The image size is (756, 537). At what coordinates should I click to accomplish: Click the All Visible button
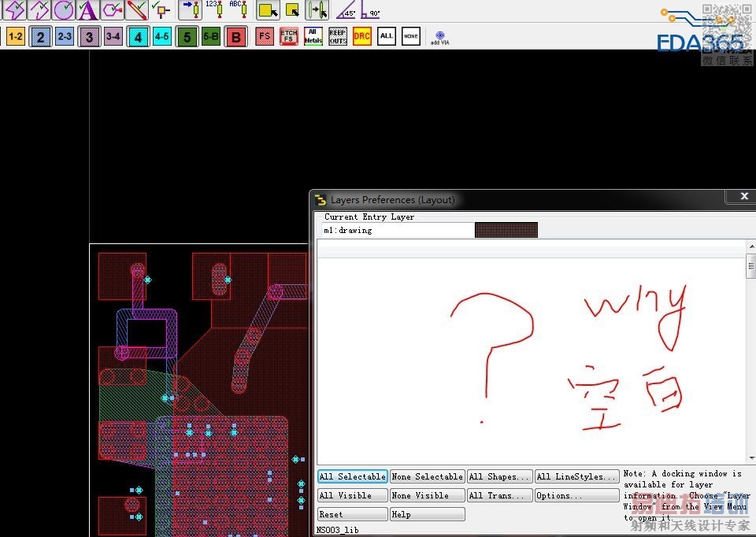[x=353, y=495]
